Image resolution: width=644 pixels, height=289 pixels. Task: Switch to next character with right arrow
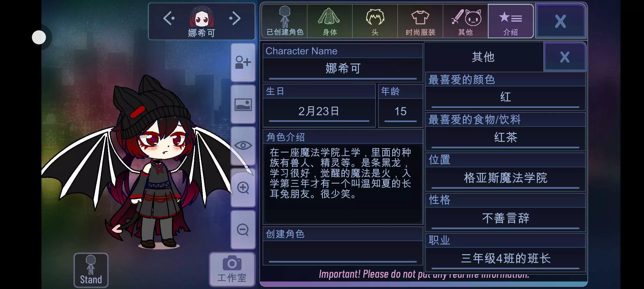tap(235, 18)
